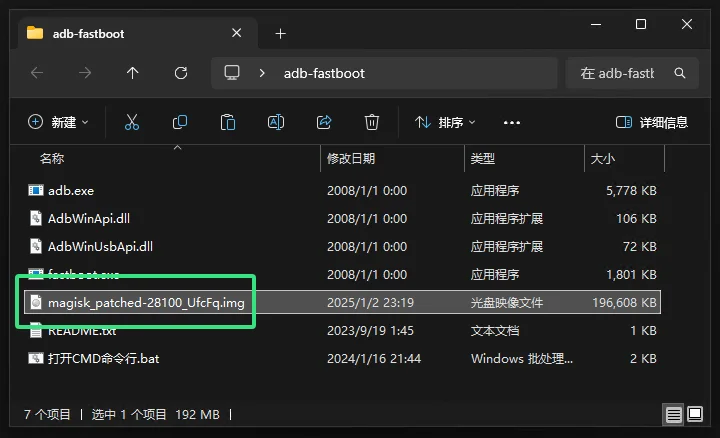Click the Share icon
This screenshot has height=438, width=720.
point(324,122)
